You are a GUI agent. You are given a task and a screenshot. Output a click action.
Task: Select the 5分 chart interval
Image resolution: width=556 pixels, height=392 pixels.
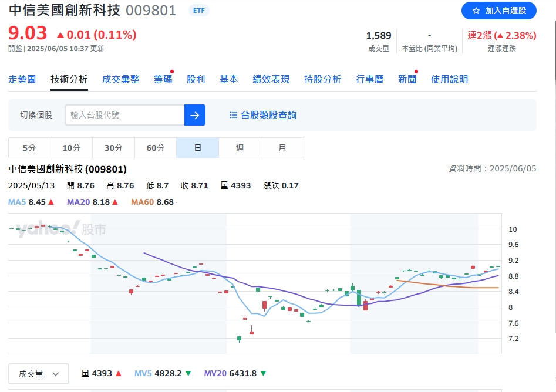[29, 148]
